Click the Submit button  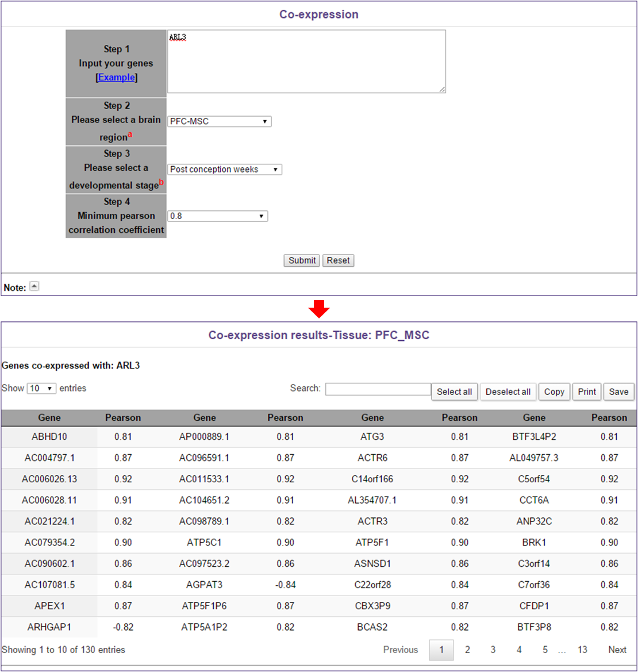pyautogui.click(x=302, y=260)
